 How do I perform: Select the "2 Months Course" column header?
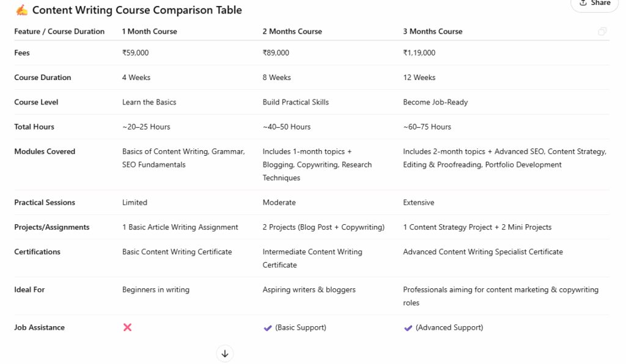click(x=292, y=32)
